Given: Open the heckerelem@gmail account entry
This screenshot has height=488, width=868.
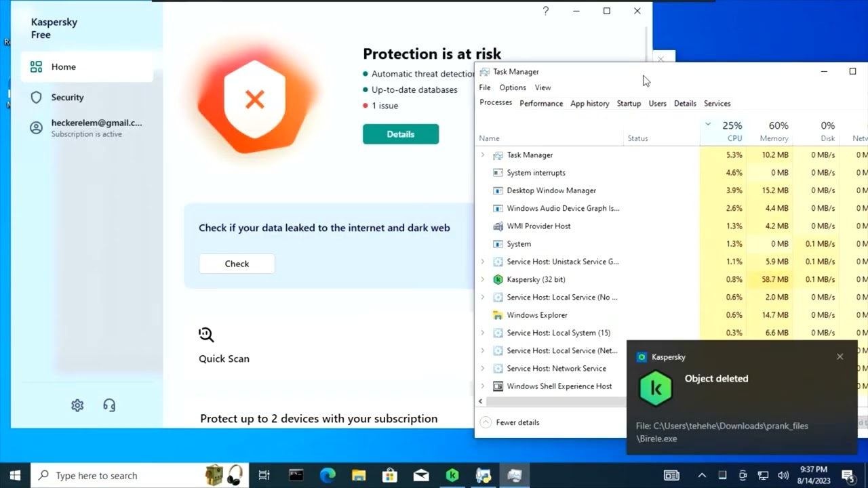Looking at the screenshot, I should [87, 127].
